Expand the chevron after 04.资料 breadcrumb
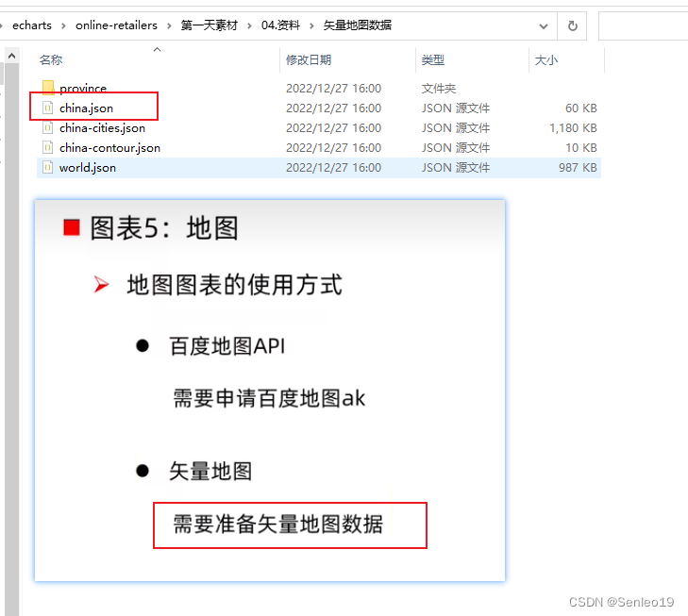The image size is (688, 616). point(311,25)
